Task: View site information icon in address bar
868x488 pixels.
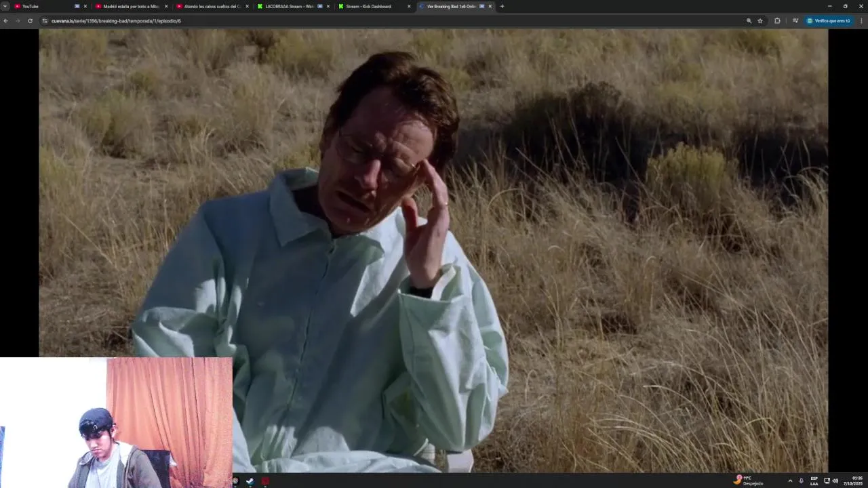Action: [45, 21]
